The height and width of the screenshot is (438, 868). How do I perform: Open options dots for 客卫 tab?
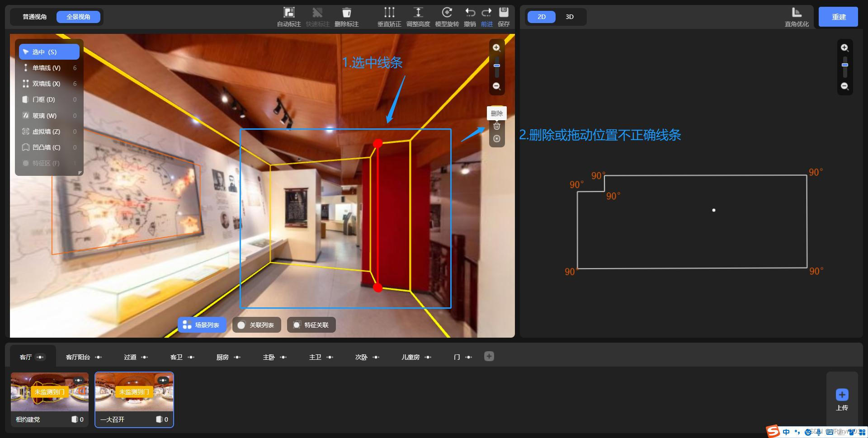(x=191, y=357)
